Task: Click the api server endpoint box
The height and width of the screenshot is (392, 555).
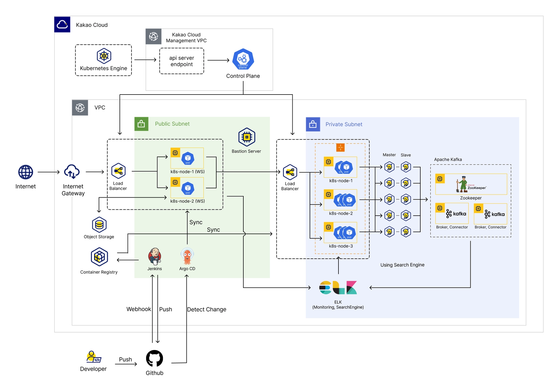Action: pyautogui.click(x=182, y=61)
